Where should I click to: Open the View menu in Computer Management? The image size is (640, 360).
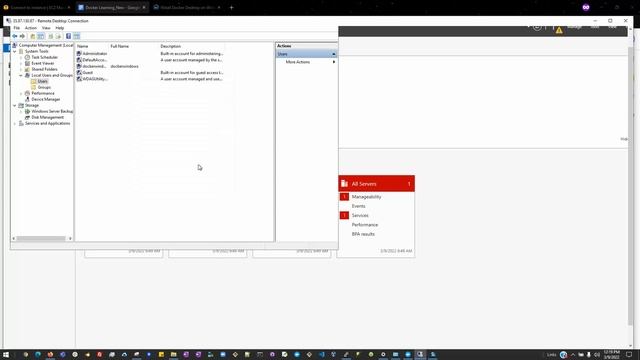point(46,28)
